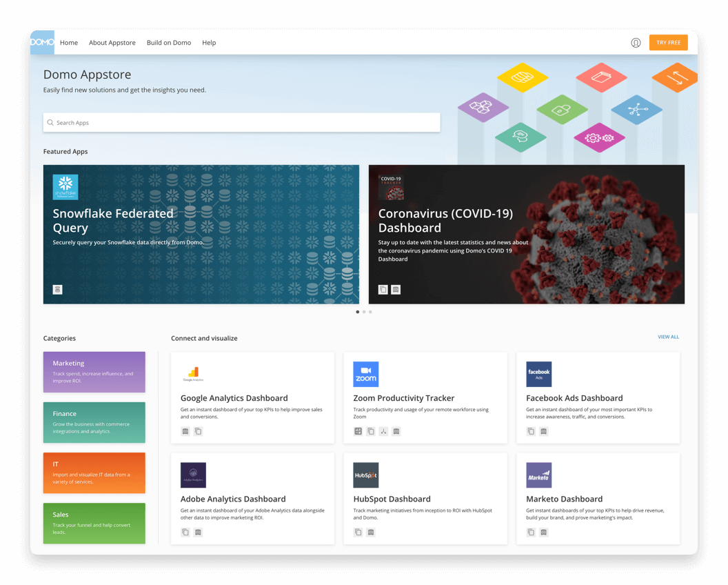Open the Build on Domo menu item
This screenshot has height=585, width=728.
pyautogui.click(x=169, y=43)
